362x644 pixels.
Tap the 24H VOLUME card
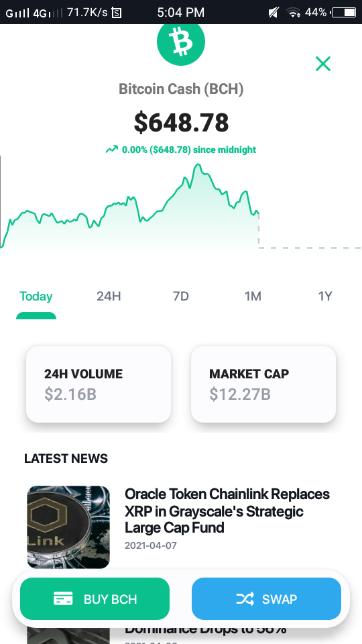coord(99,384)
